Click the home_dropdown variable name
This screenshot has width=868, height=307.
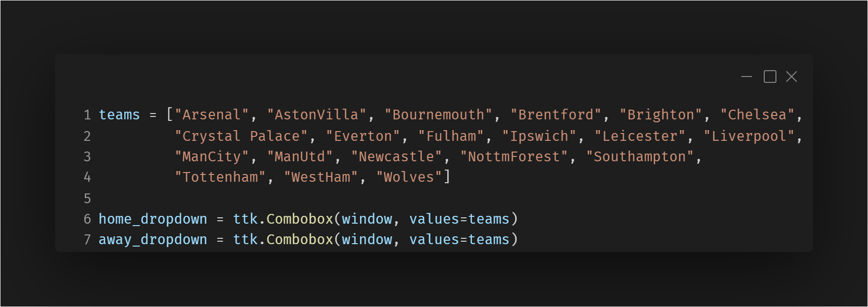(x=153, y=219)
